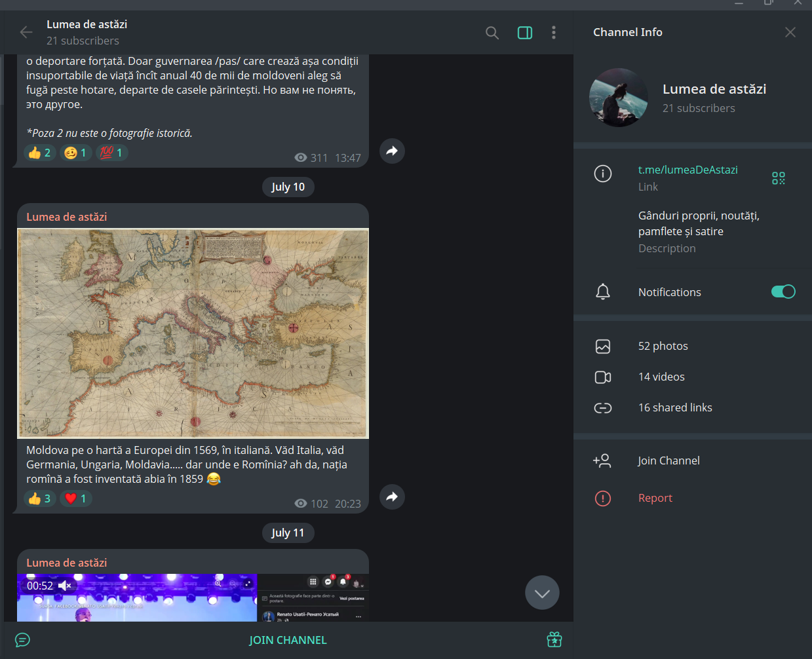Screen dimensions: 812x659
Task: Click the photos gallery icon
Action: click(603, 347)
